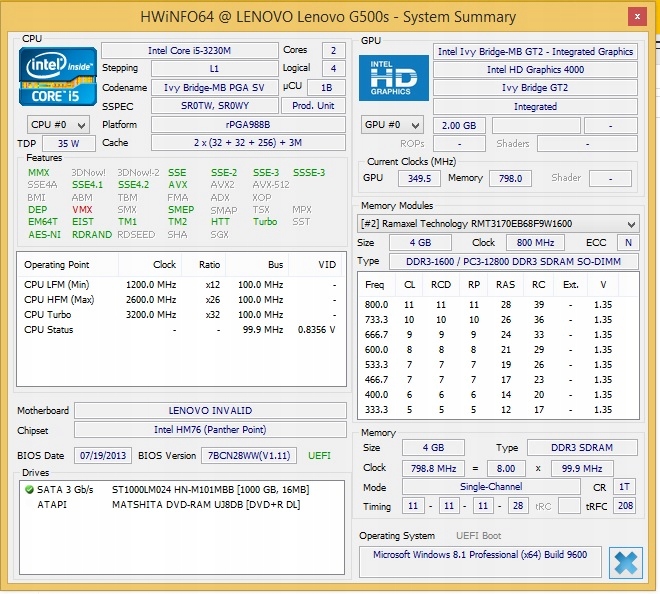Image resolution: width=660 pixels, height=594 pixels.
Task: Close the System Summary window
Action: point(637,17)
